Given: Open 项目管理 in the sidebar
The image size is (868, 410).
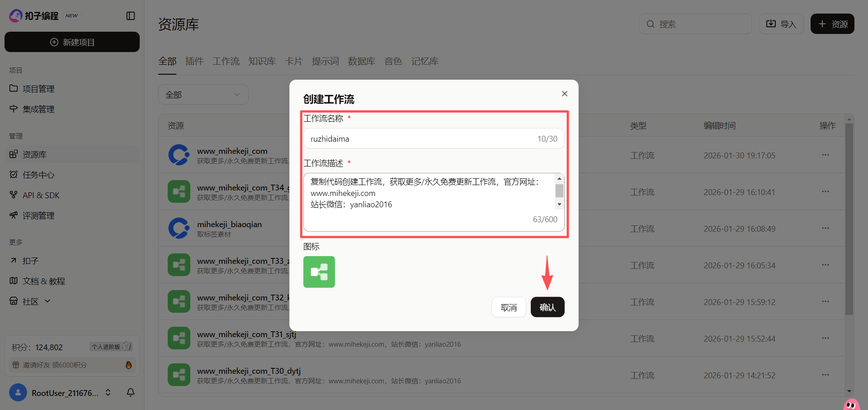Looking at the screenshot, I should coord(38,89).
